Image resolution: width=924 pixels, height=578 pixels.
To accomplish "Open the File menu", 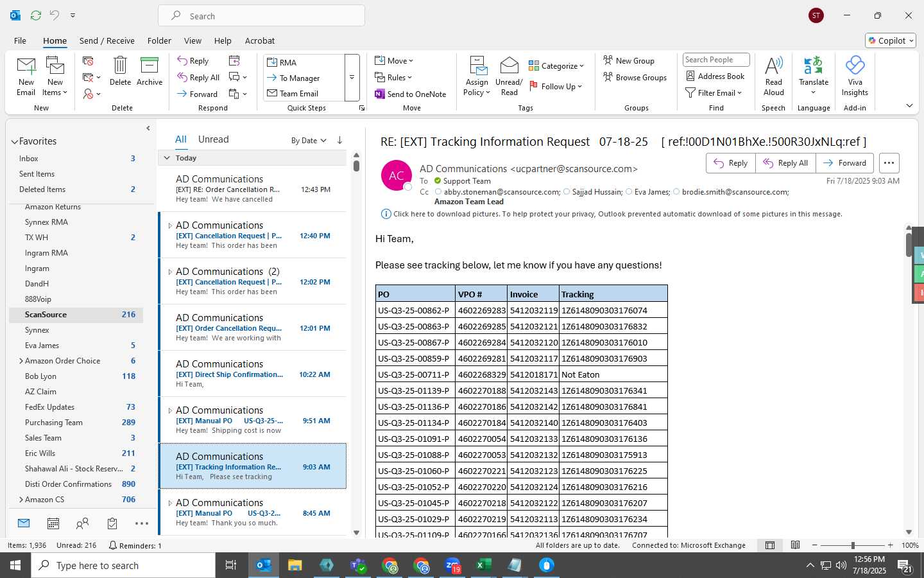I will tap(20, 40).
